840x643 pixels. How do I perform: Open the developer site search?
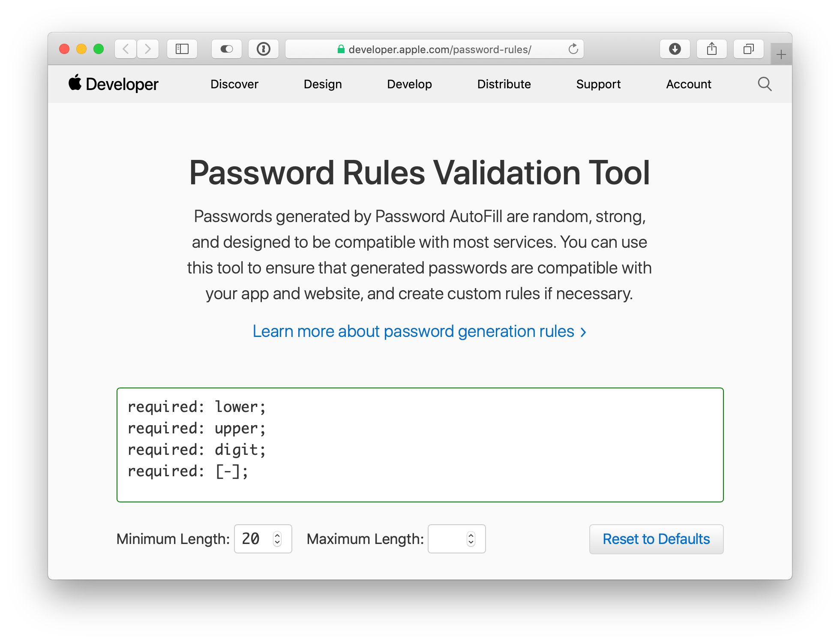765,84
